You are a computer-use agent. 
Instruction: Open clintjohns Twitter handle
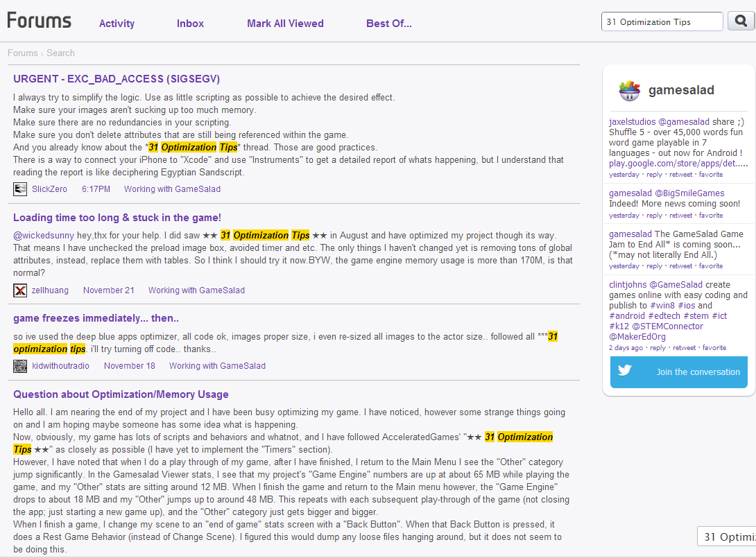(x=628, y=285)
